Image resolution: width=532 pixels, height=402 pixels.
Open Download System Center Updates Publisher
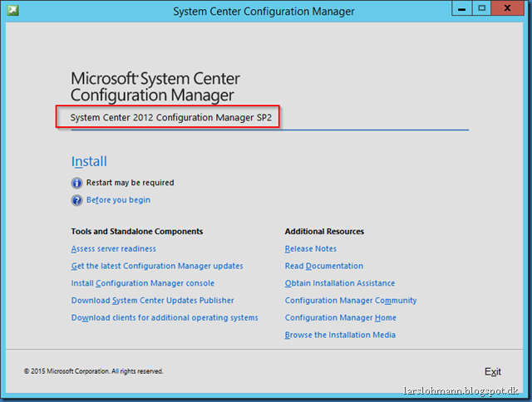(x=152, y=301)
